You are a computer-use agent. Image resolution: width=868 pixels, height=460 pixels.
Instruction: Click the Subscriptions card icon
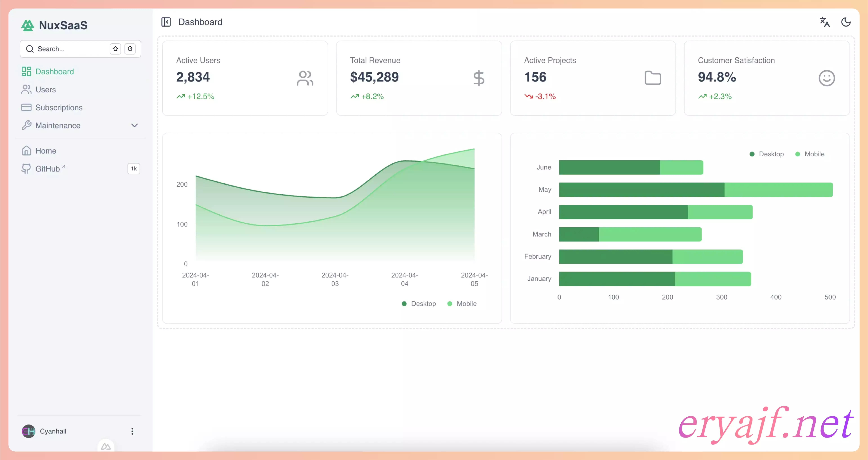(26, 107)
